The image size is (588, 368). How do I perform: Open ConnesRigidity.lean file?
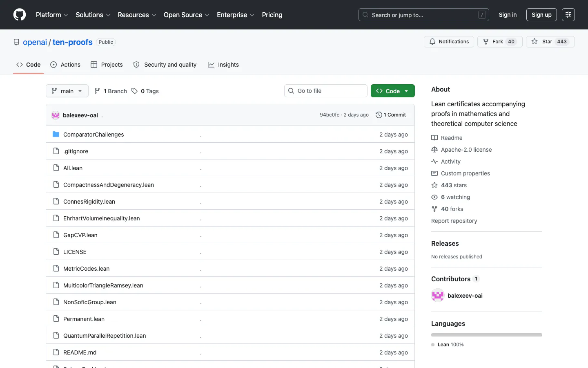coord(89,202)
